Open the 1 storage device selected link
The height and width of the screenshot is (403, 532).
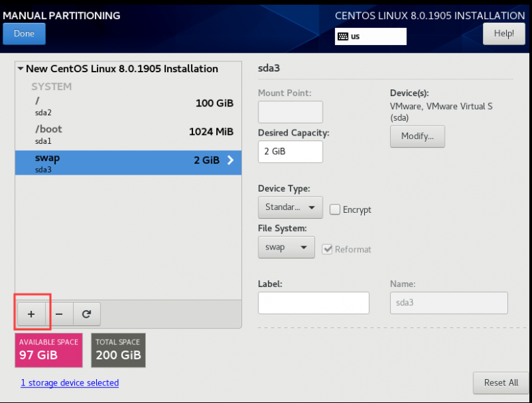(70, 383)
